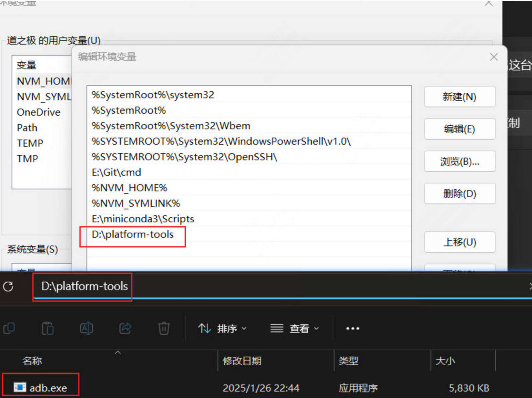Click the Paste icon in the Explorer toolbar
This screenshot has width=532, height=398.
click(48, 328)
